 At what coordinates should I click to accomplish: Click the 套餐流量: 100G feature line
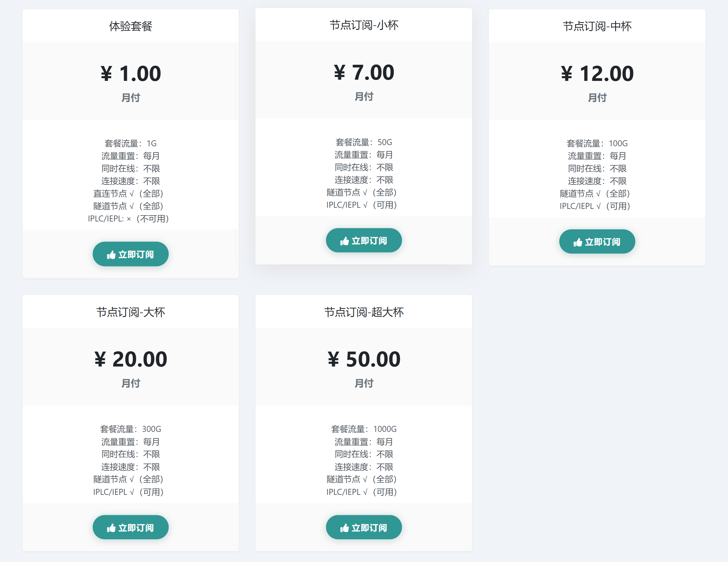point(597,144)
